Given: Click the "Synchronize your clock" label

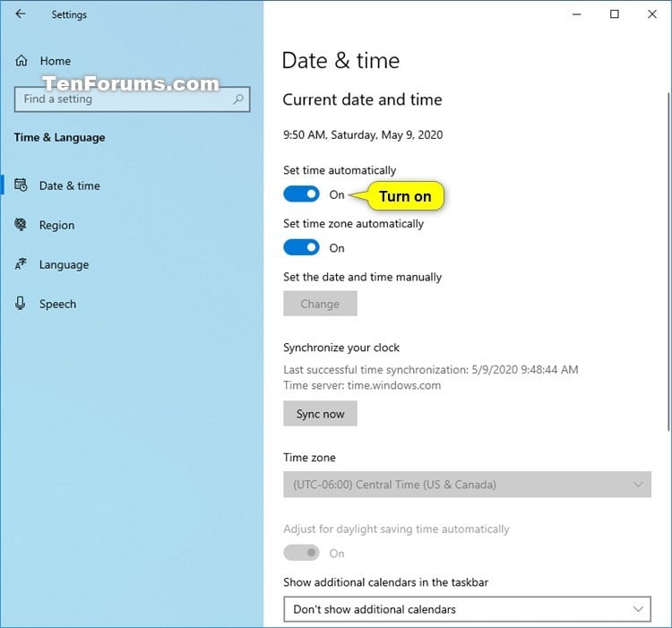Looking at the screenshot, I should click(341, 348).
